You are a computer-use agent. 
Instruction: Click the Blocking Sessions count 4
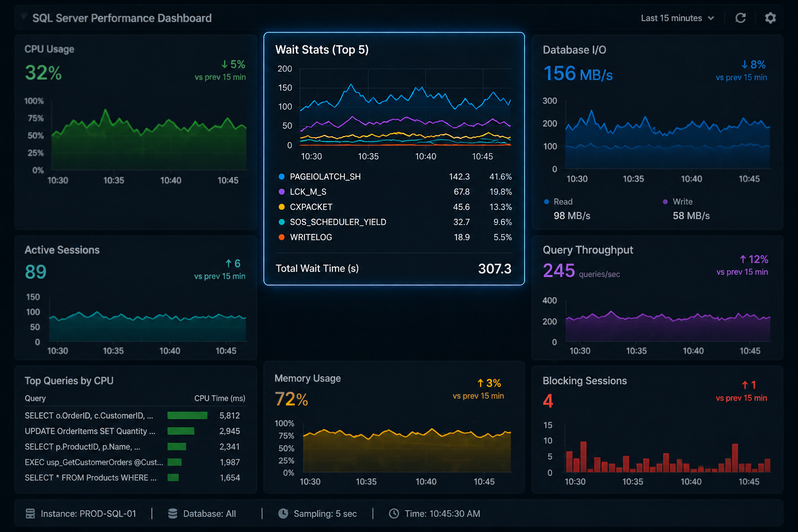tap(548, 401)
